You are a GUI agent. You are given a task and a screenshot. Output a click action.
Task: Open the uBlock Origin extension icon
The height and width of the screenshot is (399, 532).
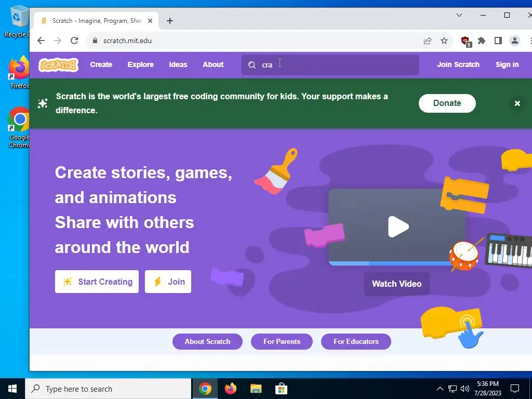[465, 41]
